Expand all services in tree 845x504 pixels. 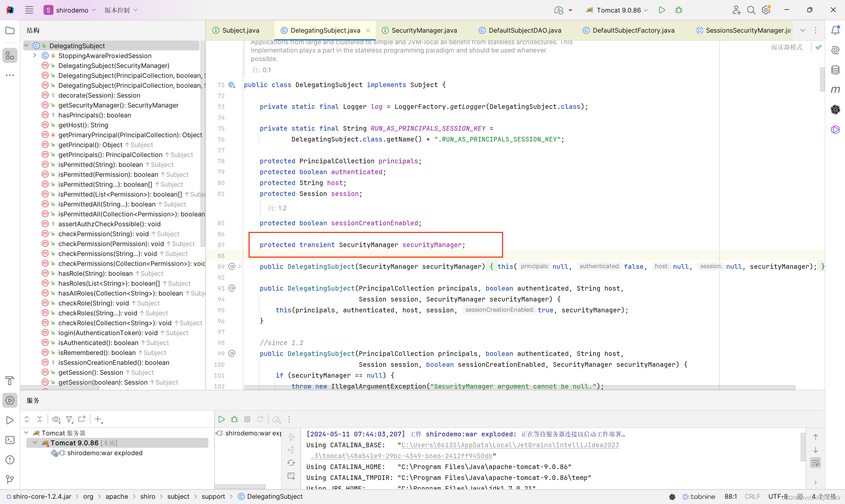[26, 419]
